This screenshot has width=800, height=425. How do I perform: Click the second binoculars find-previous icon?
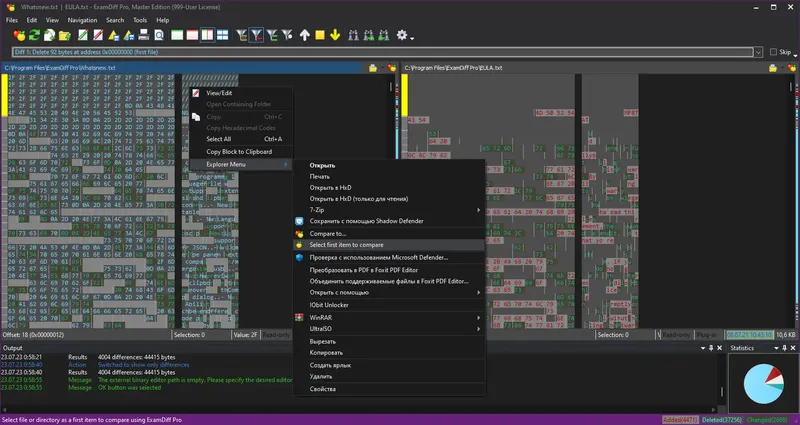pos(368,35)
